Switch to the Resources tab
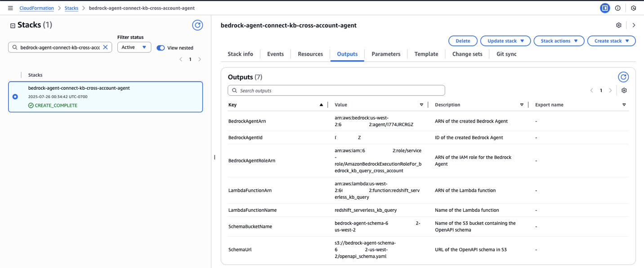The width and height of the screenshot is (644, 268). [x=310, y=54]
